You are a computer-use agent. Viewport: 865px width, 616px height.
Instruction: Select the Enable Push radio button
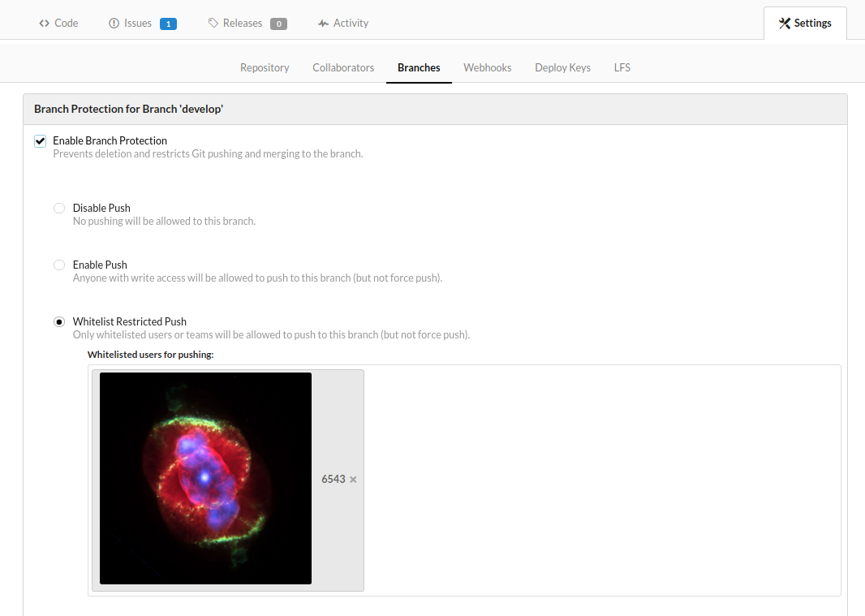(59, 265)
